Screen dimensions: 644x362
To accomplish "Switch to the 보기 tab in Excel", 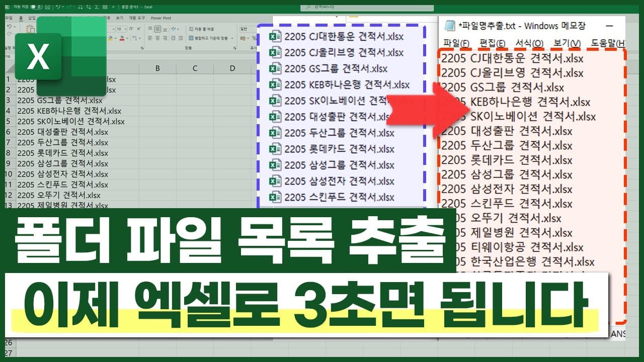I will click(119, 18).
